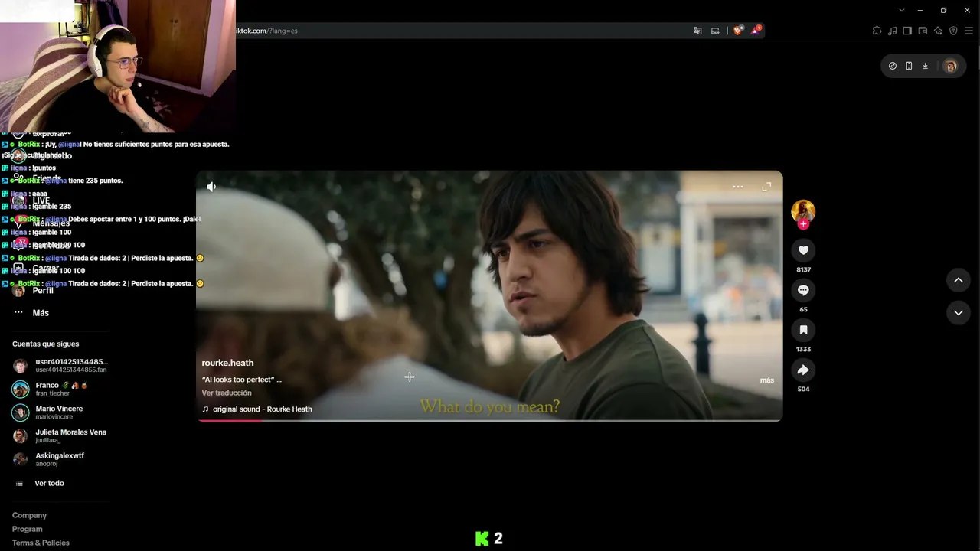Mute the TikTok video sound

tap(211, 187)
